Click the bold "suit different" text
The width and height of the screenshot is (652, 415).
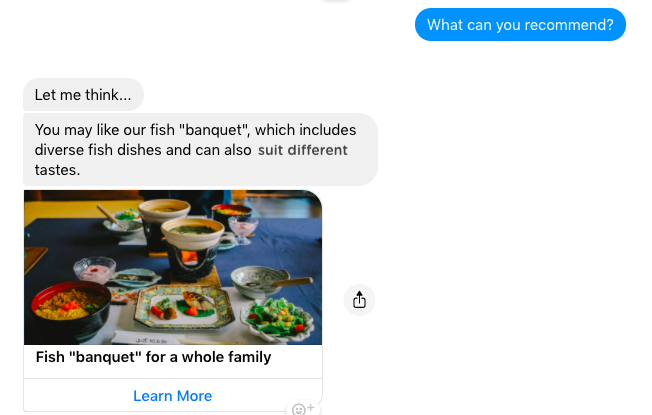(302, 150)
